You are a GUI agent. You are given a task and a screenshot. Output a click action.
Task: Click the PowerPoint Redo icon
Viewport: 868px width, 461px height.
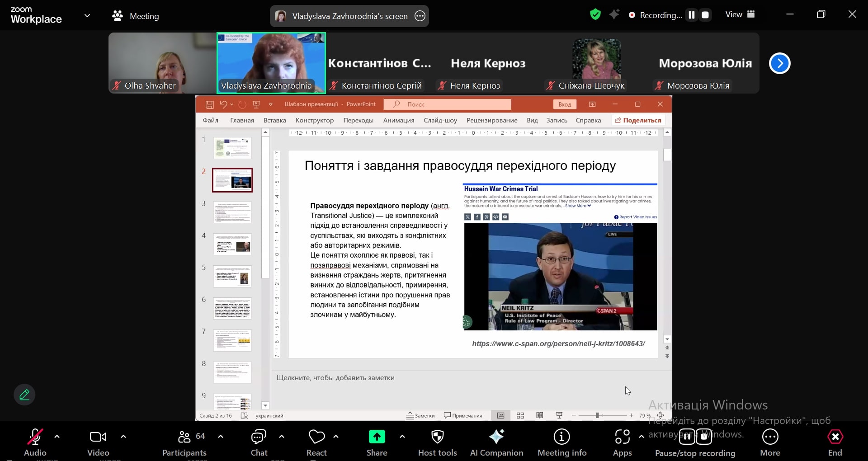pyautogui.click(x=242, y=104)
